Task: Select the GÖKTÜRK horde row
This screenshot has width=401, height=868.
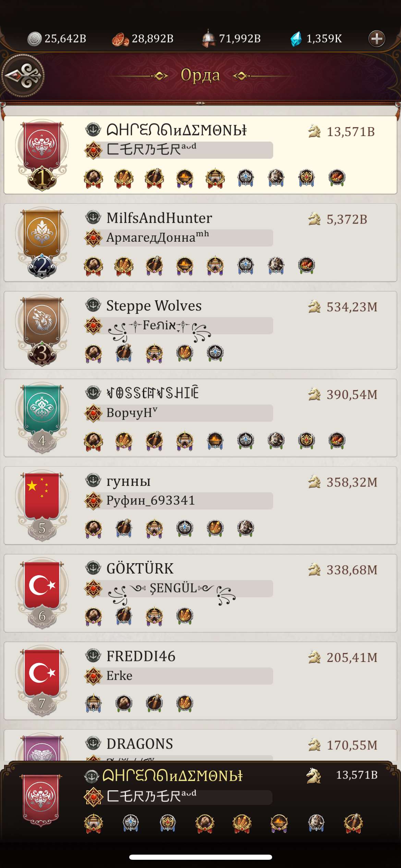Action: coord(200,593)
